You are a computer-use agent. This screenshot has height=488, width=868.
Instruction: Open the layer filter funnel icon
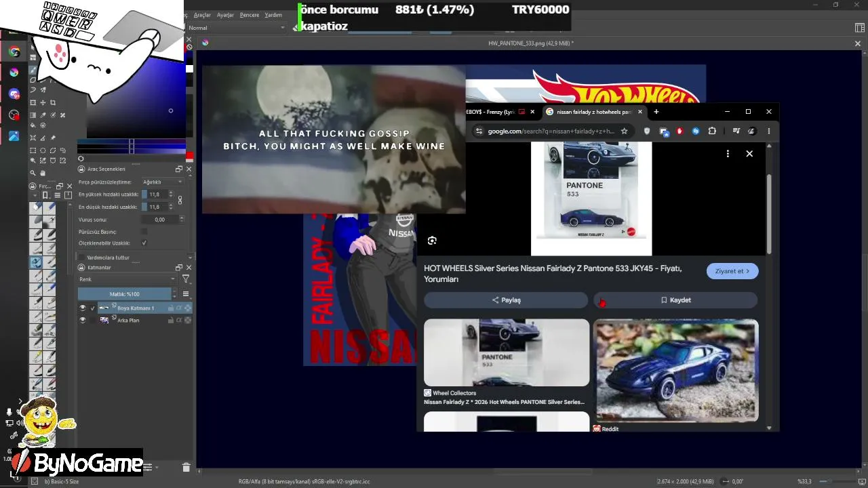(186, 279)
